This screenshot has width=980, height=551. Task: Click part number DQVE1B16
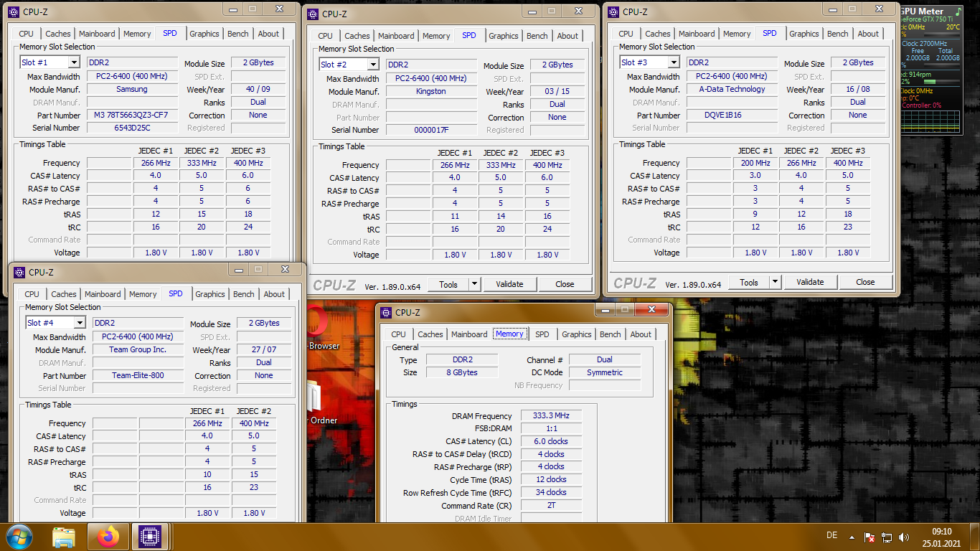pyautogui.click(x=732, y=115)
